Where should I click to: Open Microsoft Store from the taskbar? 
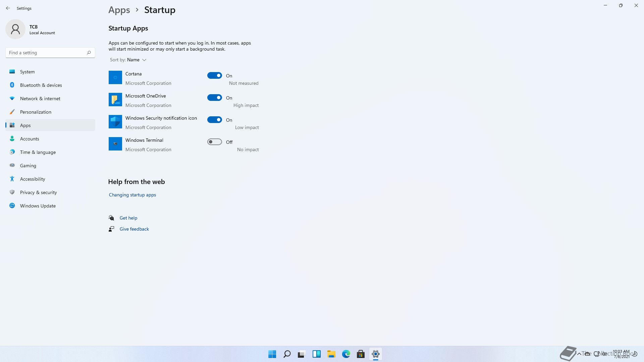(x=361, y=354)
